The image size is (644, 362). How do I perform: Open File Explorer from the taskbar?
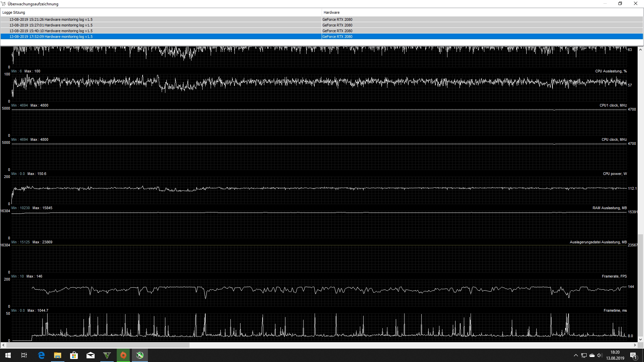(58, 355)
